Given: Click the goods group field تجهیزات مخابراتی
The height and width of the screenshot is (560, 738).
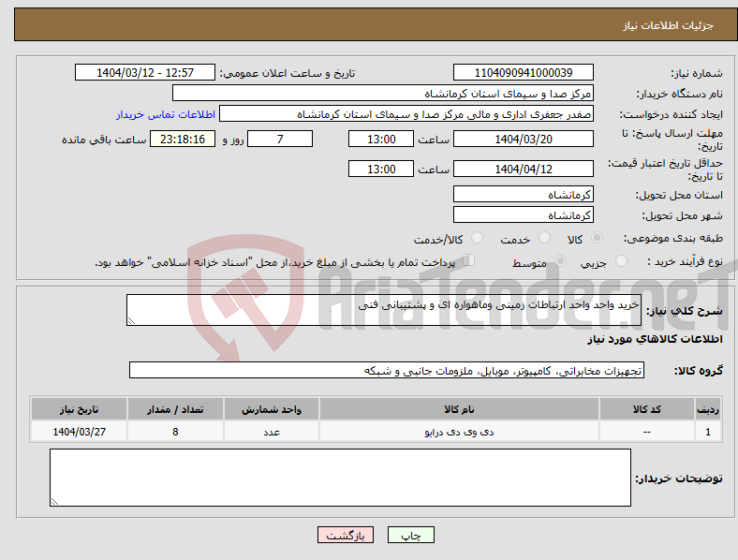Looking at the screenshot, I should click(387, 370).
